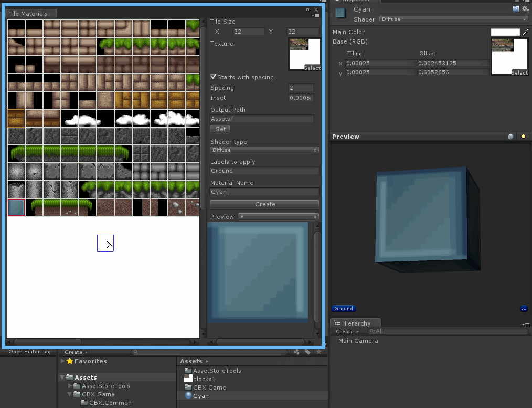This screenshot has width=532, height=408.
Task: Click the Tile Size Y field
Action: point(303,32)
